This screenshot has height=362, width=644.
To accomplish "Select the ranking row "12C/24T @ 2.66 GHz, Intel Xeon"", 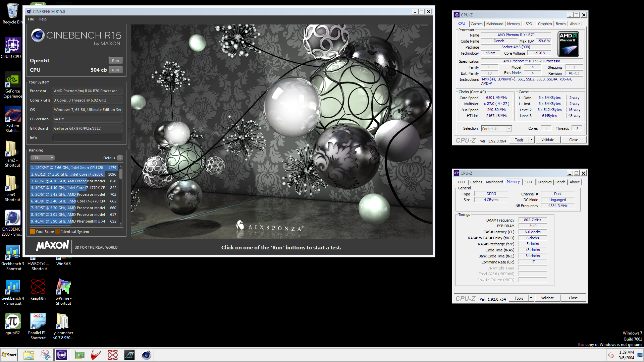I will pyautogui.click(x=74, y=168).
